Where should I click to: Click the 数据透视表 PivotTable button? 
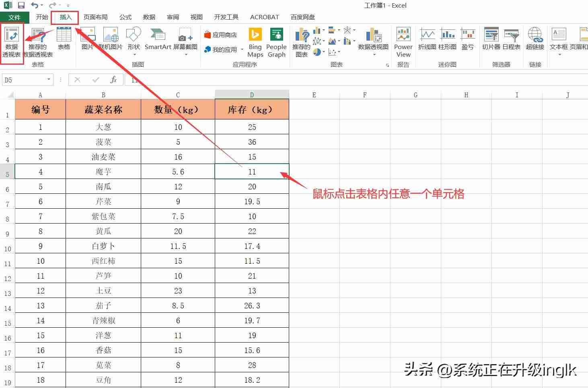click(12, 43)
